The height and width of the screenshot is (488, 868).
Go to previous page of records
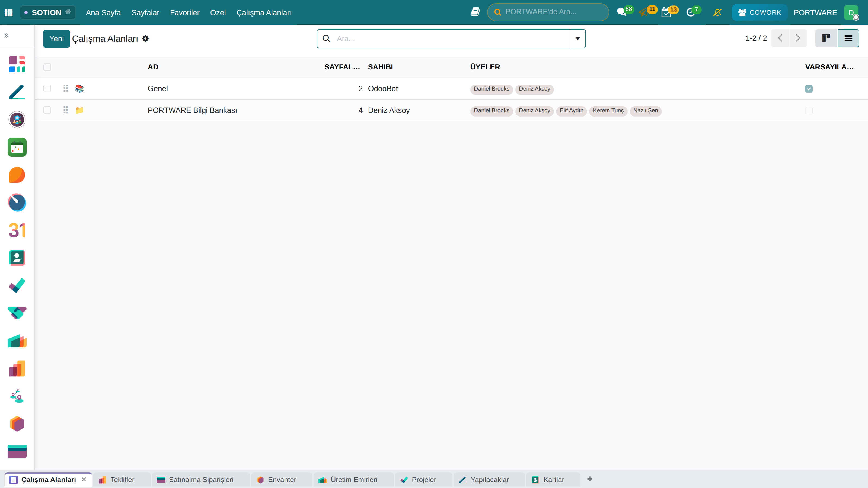780,38
